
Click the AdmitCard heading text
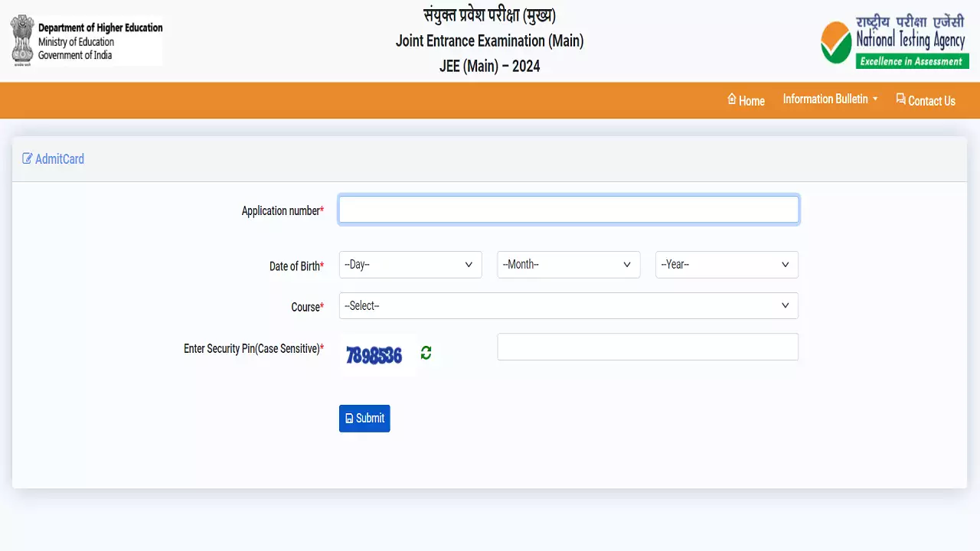pos(60,159)
